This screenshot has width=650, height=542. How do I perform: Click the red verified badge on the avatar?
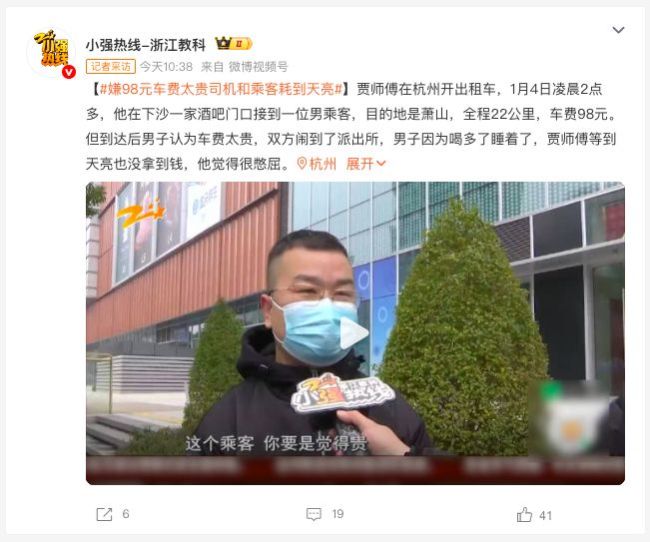69,72
